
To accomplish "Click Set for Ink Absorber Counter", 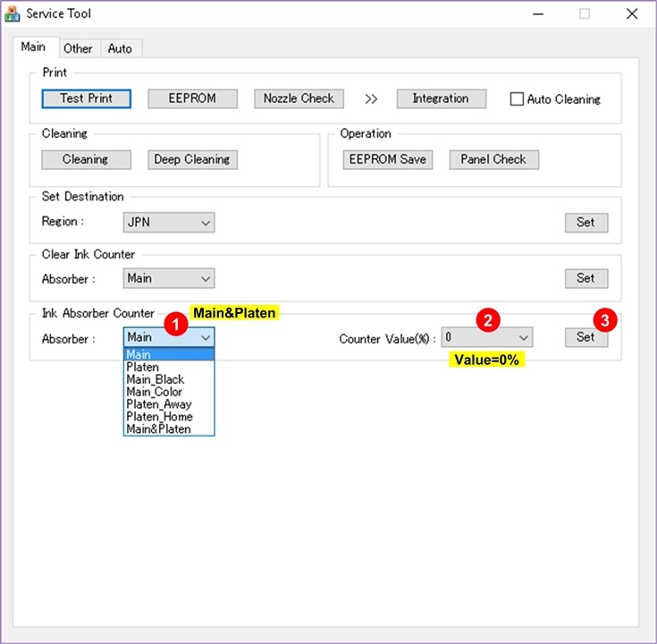I will coord(585,337).
